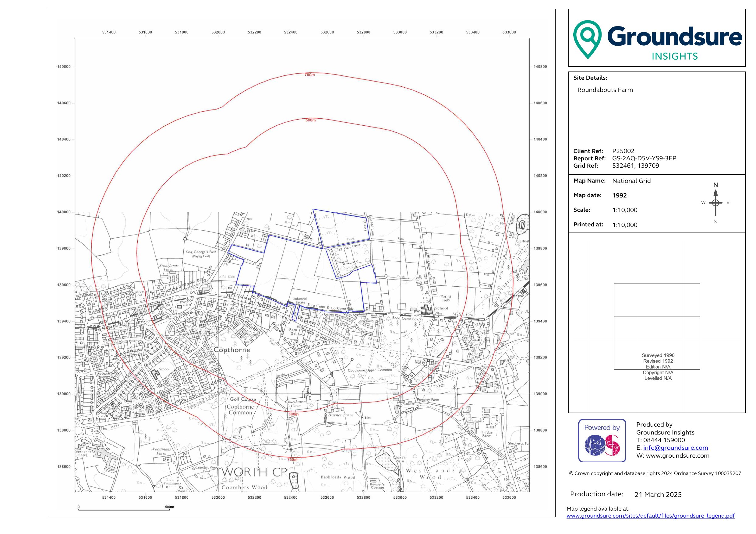Click the Report Ref GS-2AQ-D5V-YS9-3EP text

pyautogui.click(x=644, y=158)
